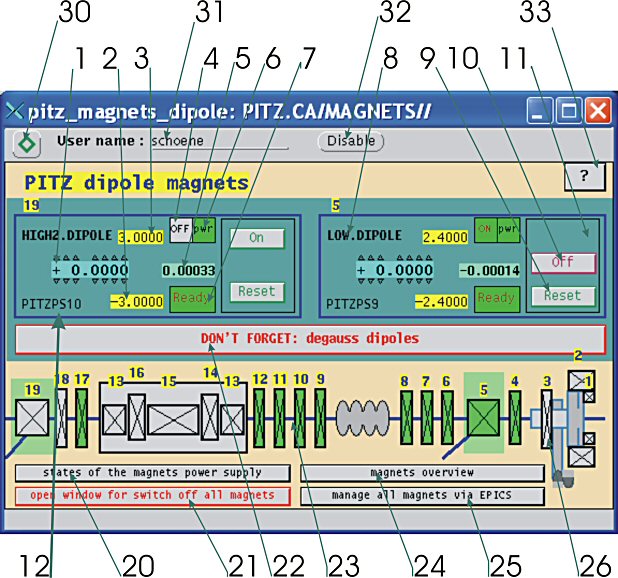Click the User name field containing schoene
618x578 pixels.
(x=220, y=141)
